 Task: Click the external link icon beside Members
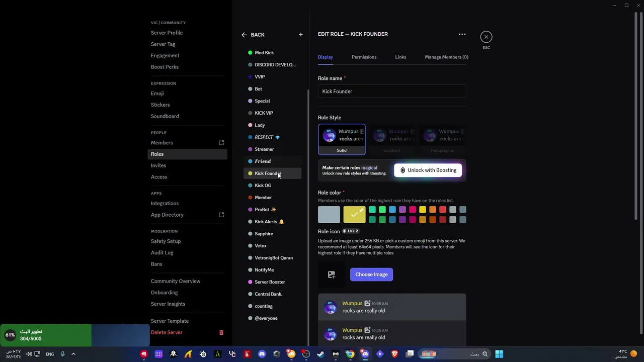pyautogui.click(x=221, y=143)
